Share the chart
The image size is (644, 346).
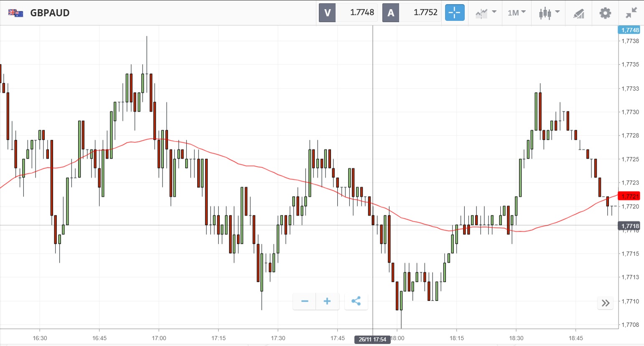click(x=356, y=301)
